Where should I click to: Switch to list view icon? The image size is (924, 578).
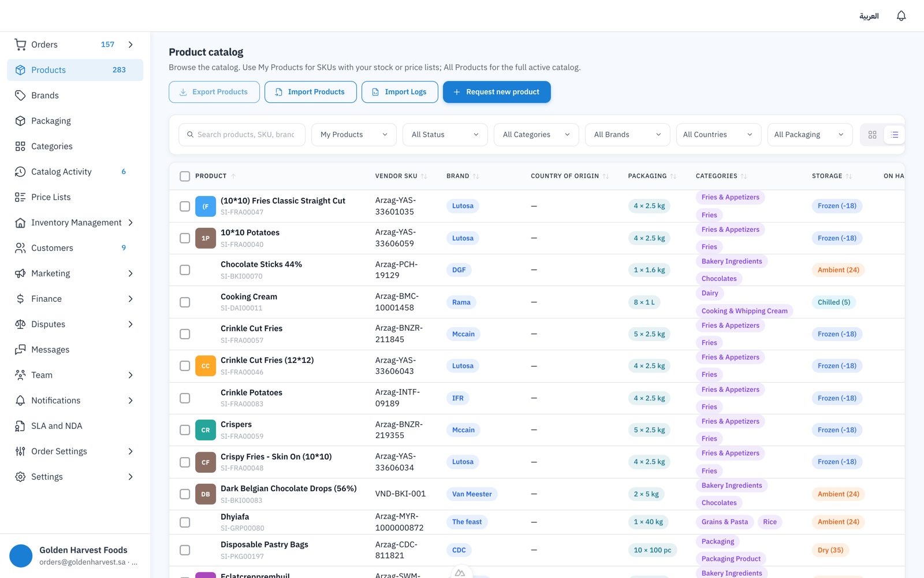click(x=894, y=135)
